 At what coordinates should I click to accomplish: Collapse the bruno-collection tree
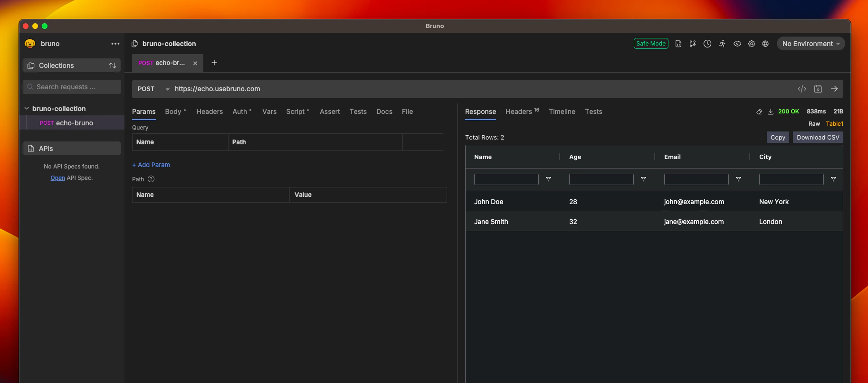27,109
